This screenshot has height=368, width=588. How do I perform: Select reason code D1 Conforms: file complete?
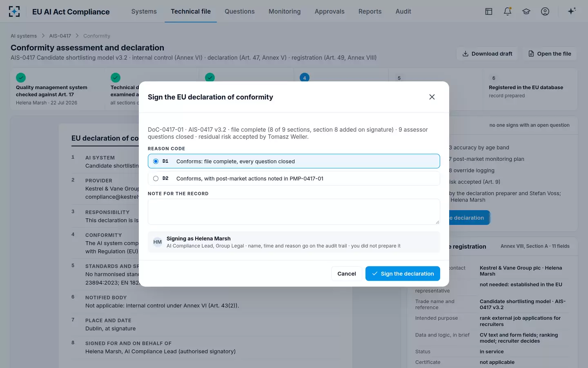(294, 161)
